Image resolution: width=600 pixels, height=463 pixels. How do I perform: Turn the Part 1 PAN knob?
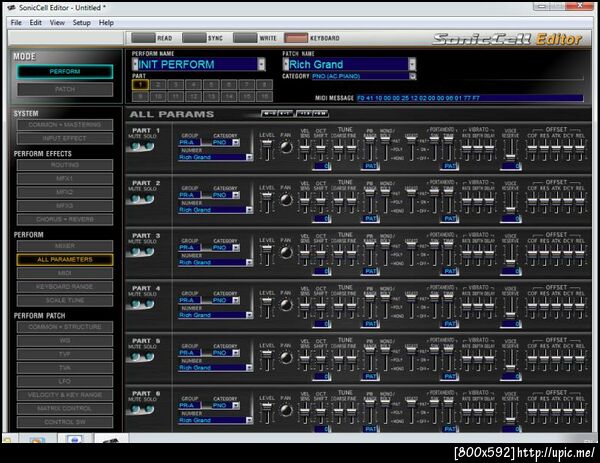tap(286, 147)
